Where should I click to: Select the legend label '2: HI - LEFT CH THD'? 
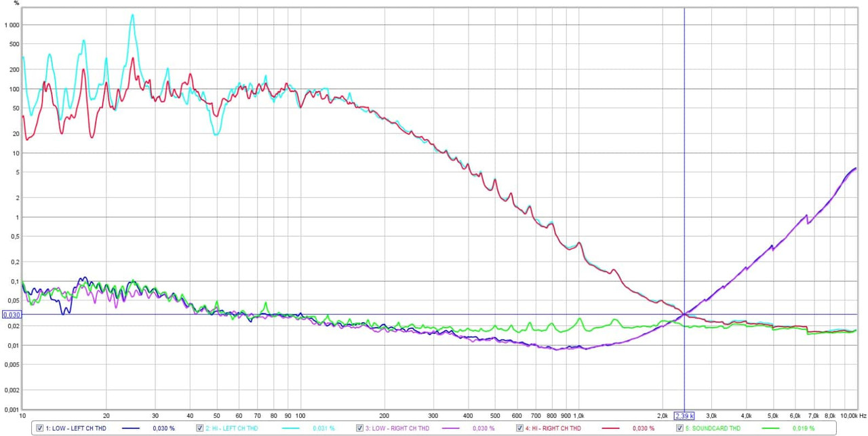coord(231,429)
